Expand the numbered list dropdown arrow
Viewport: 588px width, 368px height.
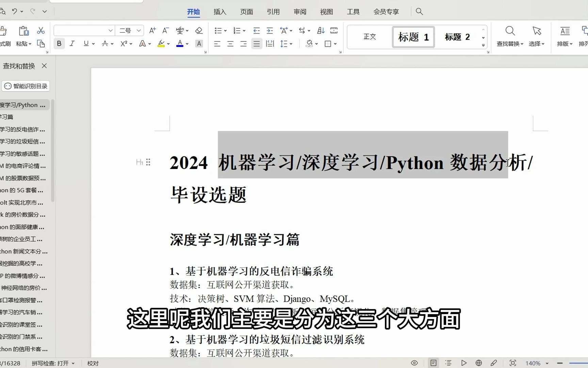click(x=244, y=31)
